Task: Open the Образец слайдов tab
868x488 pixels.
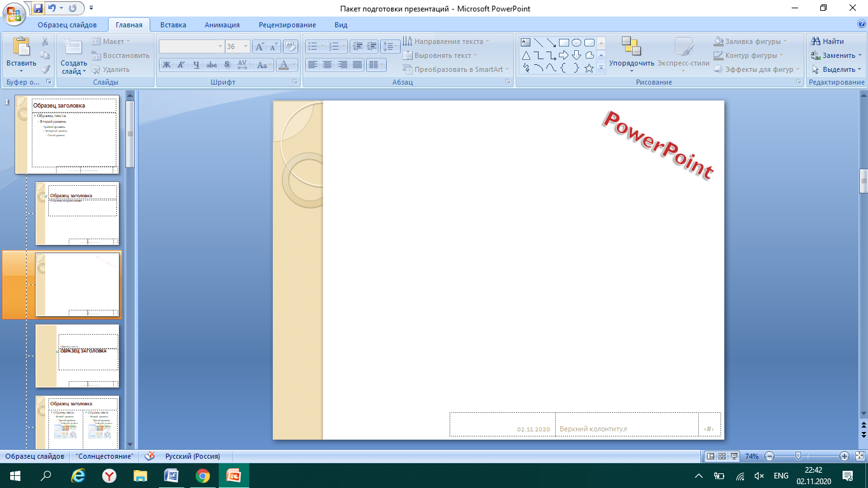Action: [x=67, y=25]
